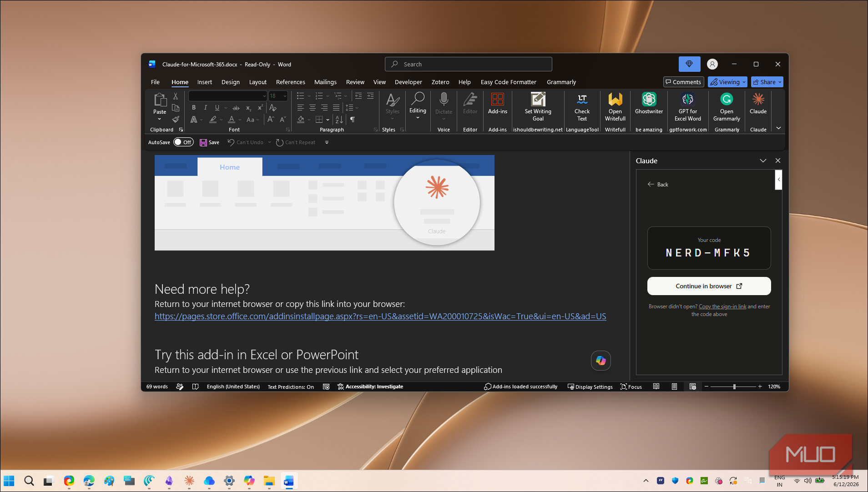The image size is (868, 492).
Task: Collapse the ribbon with chevron arrow
Action: pos(778,128)
